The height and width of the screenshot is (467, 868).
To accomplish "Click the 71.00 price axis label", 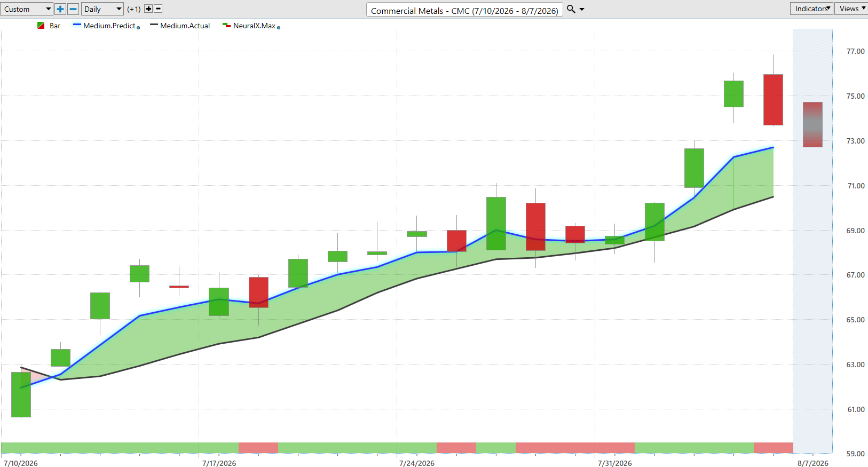I will coord(856,186).
